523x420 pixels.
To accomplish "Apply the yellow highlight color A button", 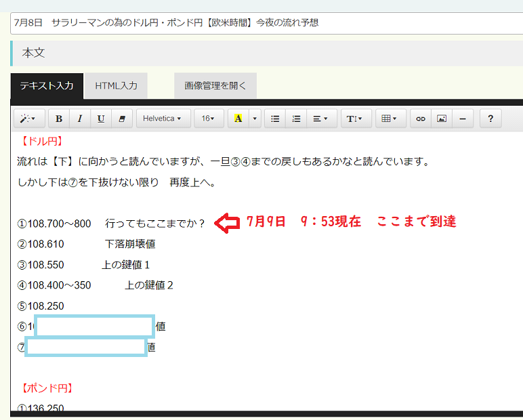I will (238, 119).
